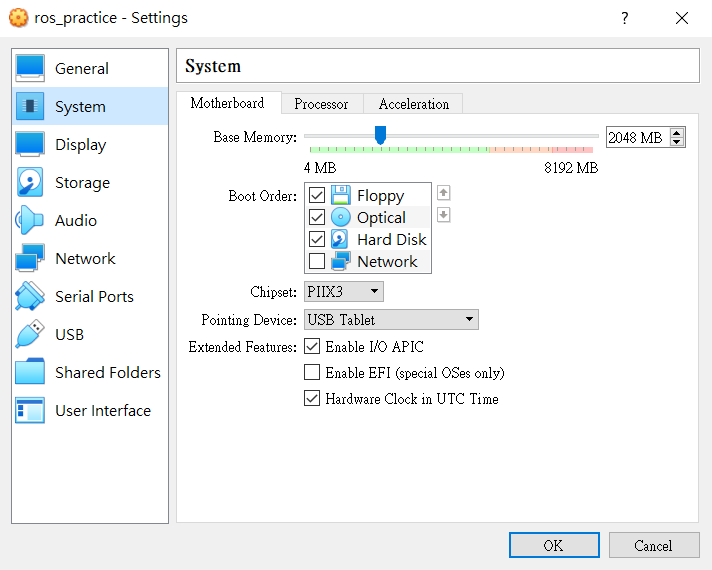Viewport: 712px width, 570px height.
Task: Click the orange zone of memory slider
Action: (521, 149)
